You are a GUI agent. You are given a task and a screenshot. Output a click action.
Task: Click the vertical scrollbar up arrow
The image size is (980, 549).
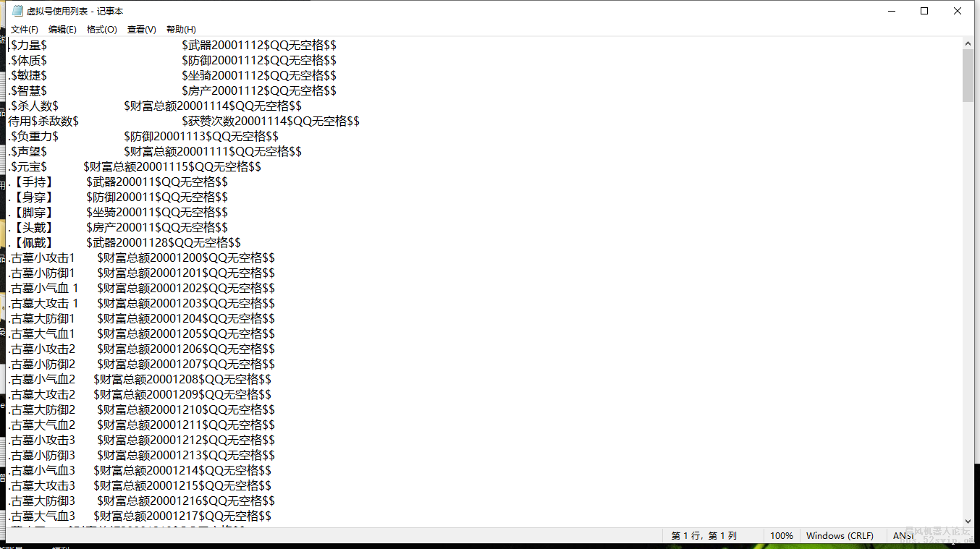(968, 43)
